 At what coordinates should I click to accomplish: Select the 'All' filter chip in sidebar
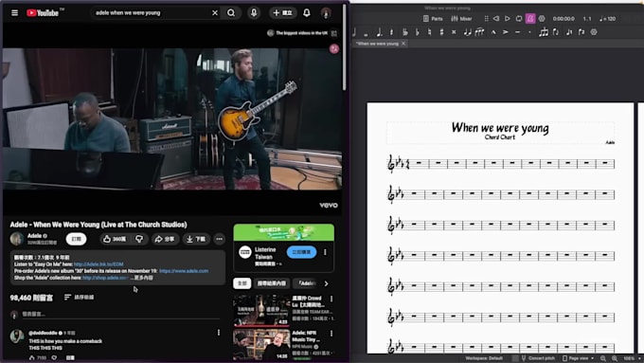point(241,283)
